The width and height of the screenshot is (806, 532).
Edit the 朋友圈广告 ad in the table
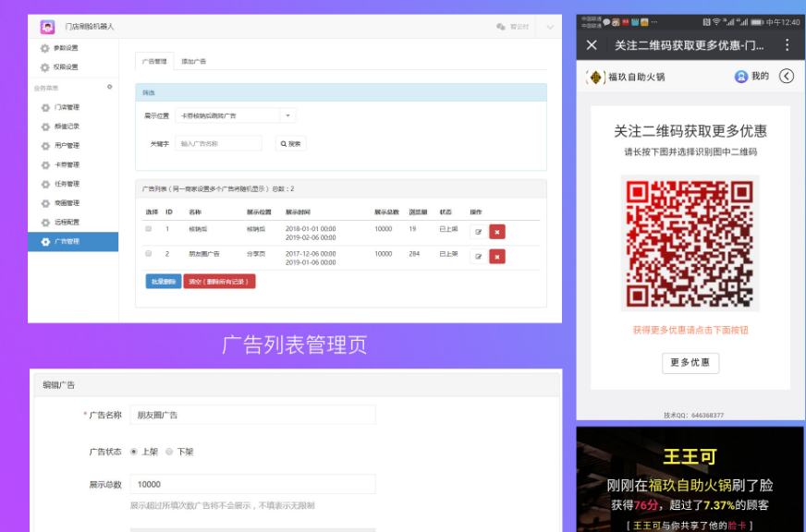tap(479, 257)
